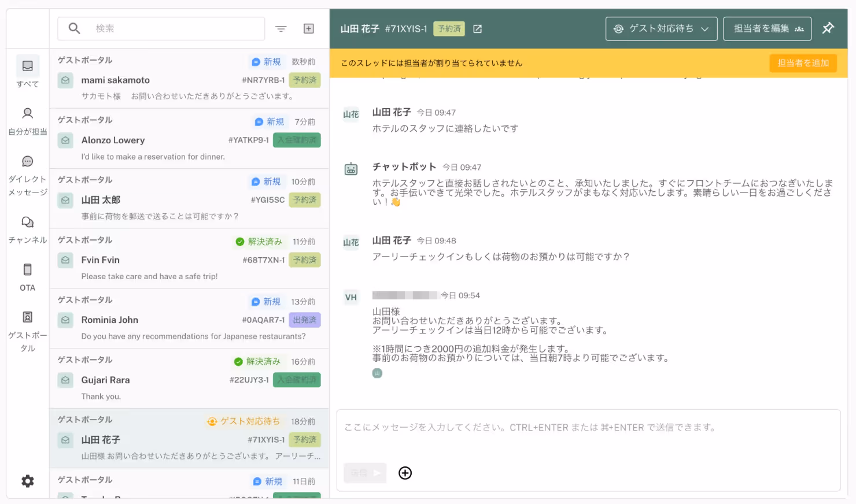Pin the 山田 花子 conversation

click(x=828, y=28)
